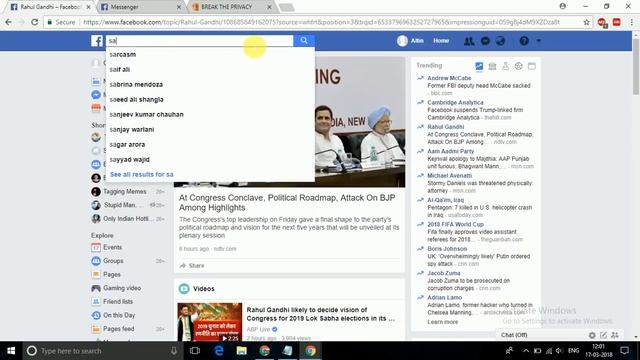Share the Congress Conclave article
The width and height of the screenshot is (640, 360).
click(x=192, y=266)
